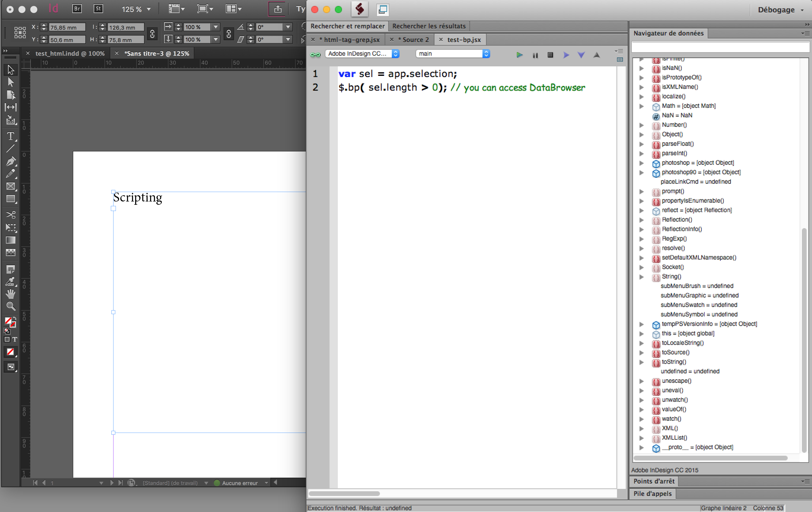Toggle constrain proportions for scaling percentages
Screen dimensions: 812x512
tap(228, 34)
